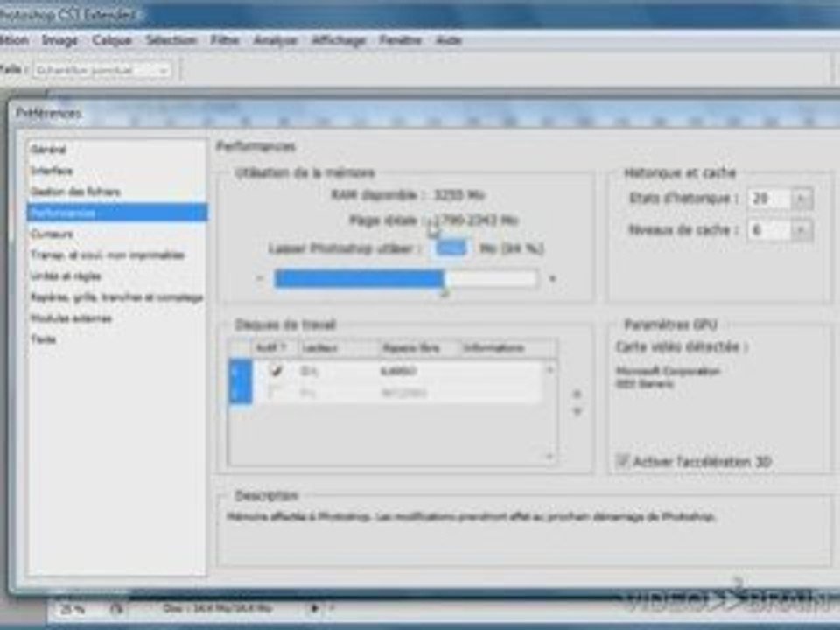Click the Lecteur column header
This screenshot has width=840, height=630.
click(339, 348)
